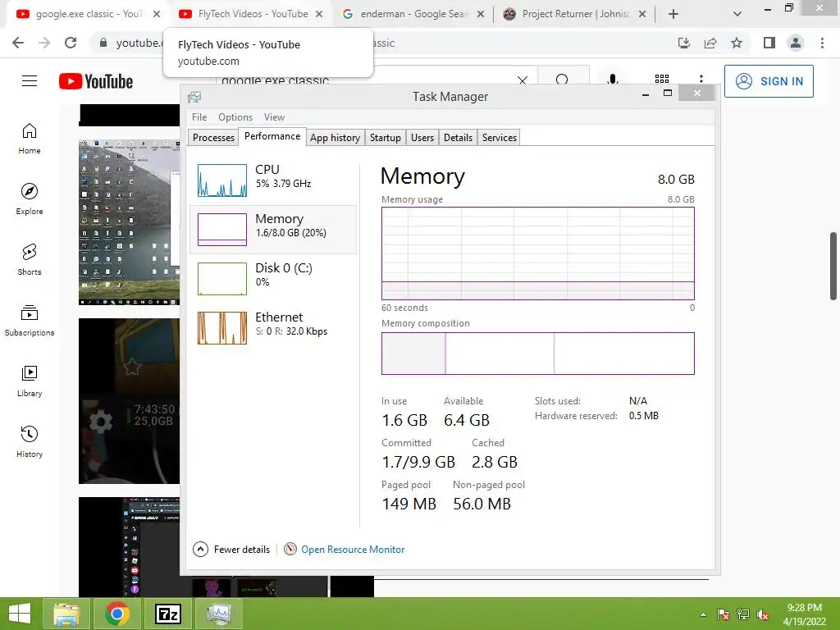Click the muted volume tray icon
Viewport: 840px width, 630px height.
(763, 614)
